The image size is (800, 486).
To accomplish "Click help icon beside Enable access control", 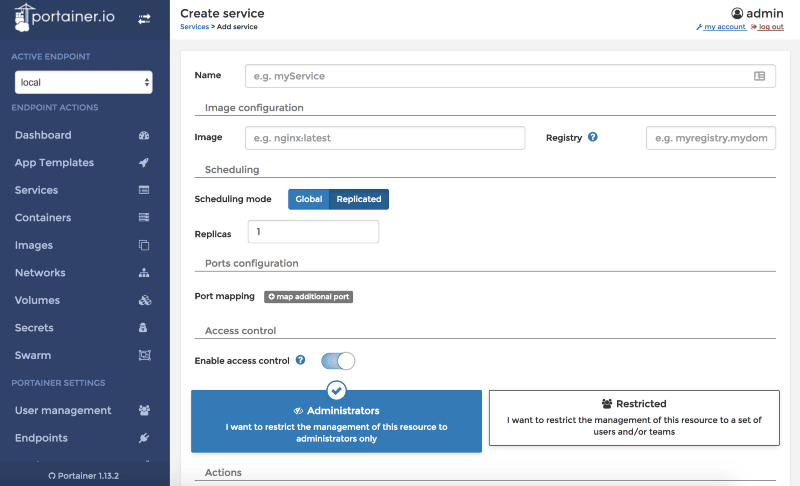I will (x=300, y=360).
